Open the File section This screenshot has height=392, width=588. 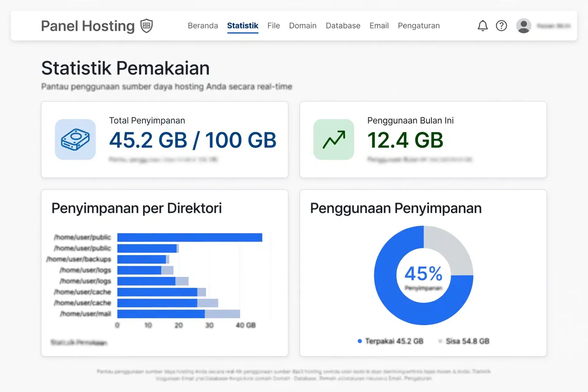[273, 26]
